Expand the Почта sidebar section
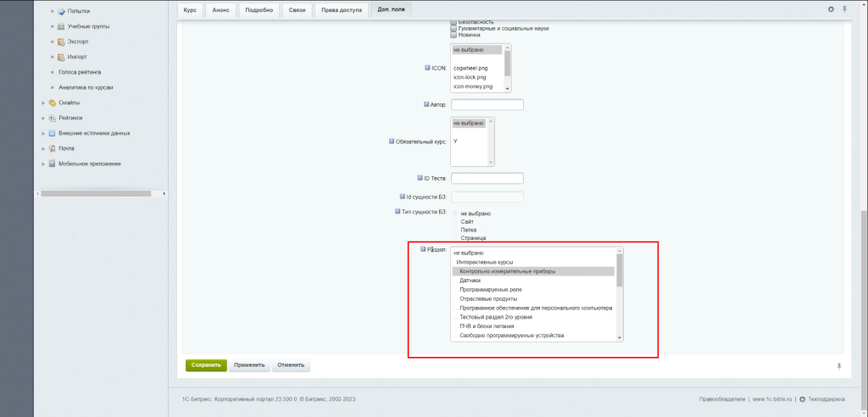 pos(43,148)
